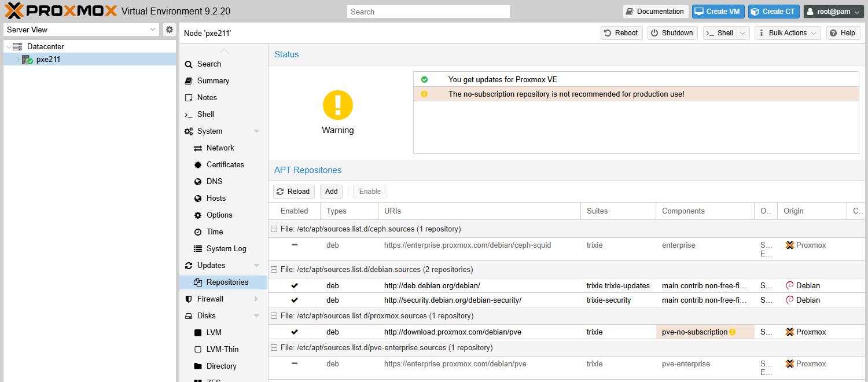Click the Create CT button
Screen dimensions: 868x382
774,12
